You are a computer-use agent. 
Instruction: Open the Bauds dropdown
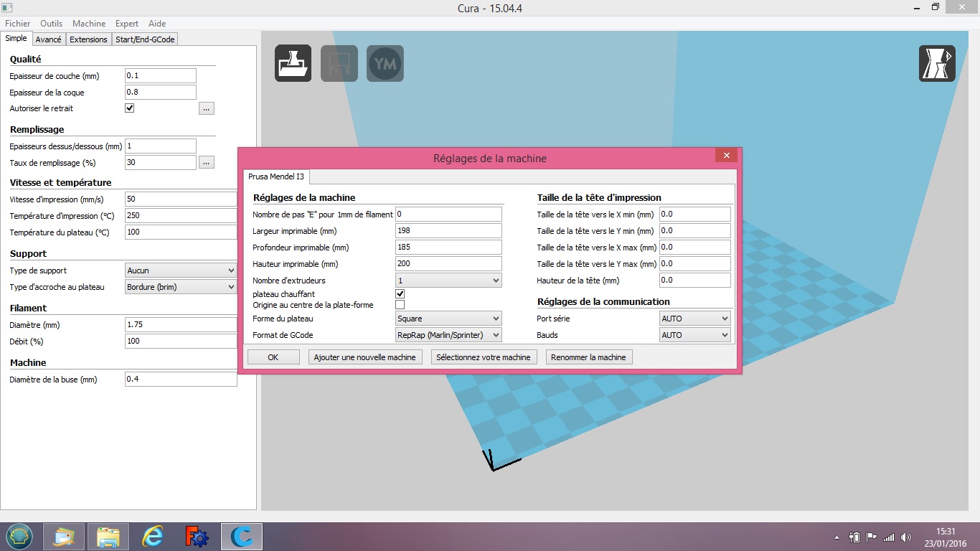click(694, 335)
